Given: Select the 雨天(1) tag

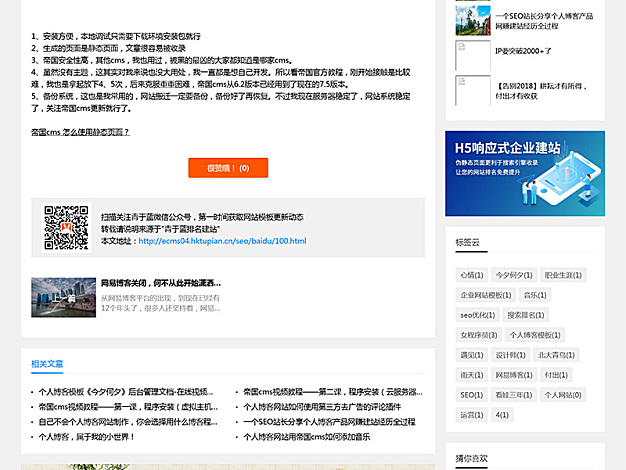Looking at the screenshot, I should click(471, 375).
